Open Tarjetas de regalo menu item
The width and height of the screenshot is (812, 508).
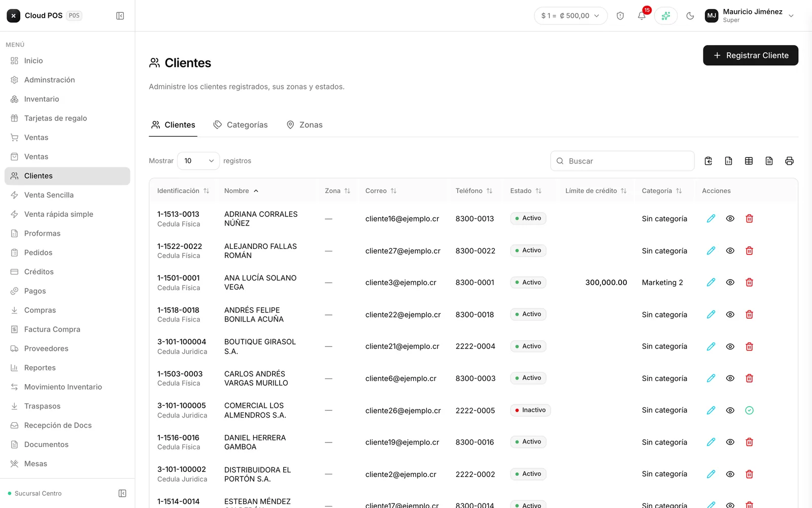coord(67,118)
